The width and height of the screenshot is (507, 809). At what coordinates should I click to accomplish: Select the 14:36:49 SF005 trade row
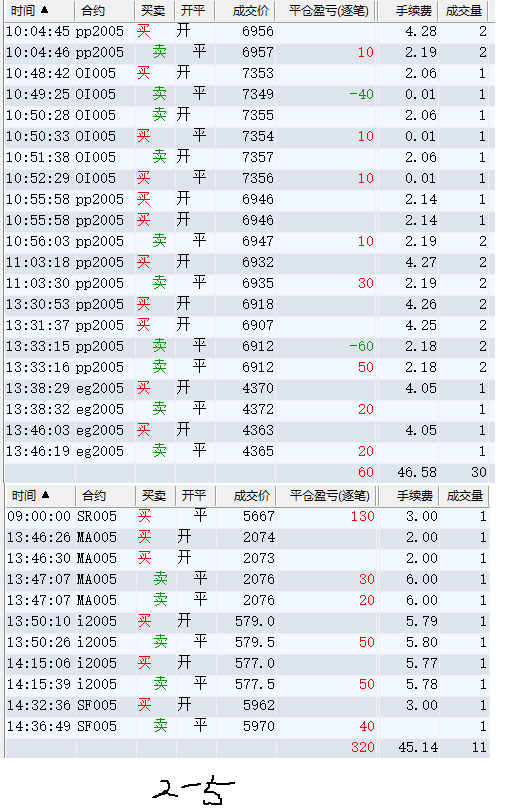pos(247,726)
